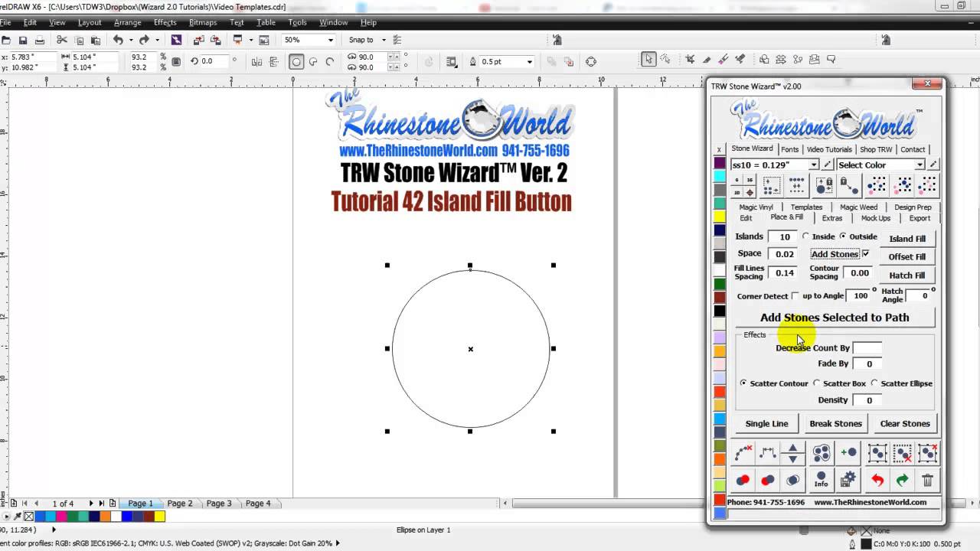The height and width of the screenshot is (551, 980).
Task: Pick the magenta swatch in bottom palette
Action: point(60,517)
